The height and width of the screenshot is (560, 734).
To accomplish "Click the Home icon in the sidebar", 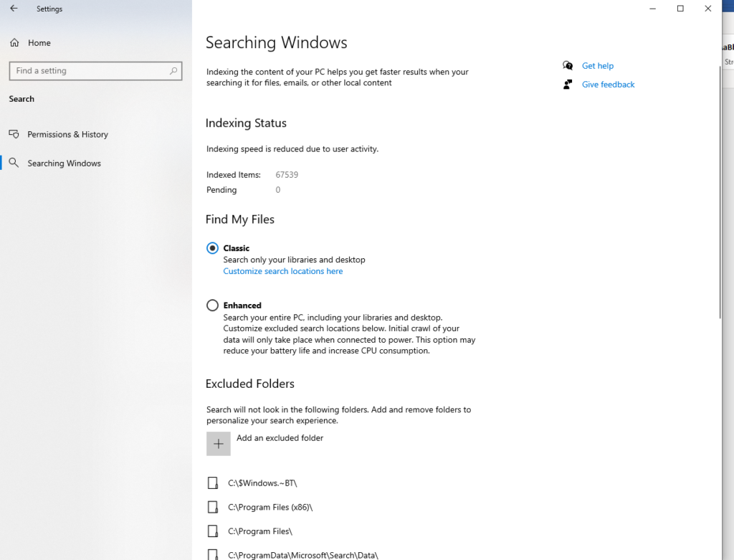I will tap(14, 42).
